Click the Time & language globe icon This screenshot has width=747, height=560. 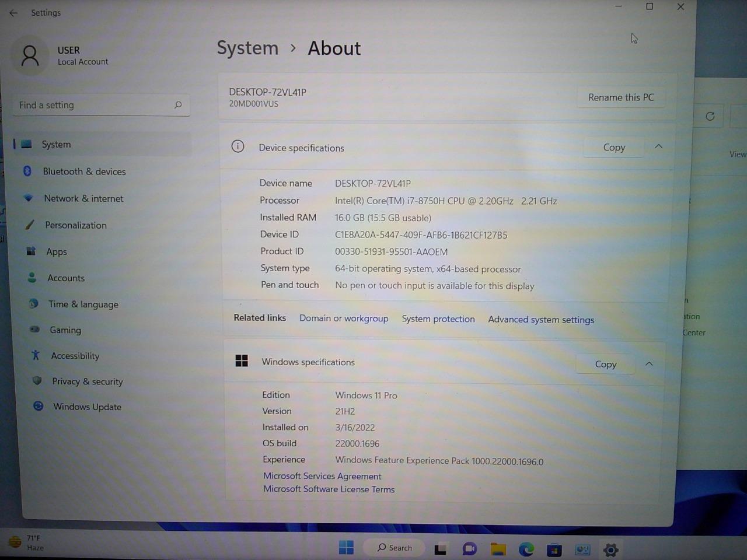click(34, 303)
